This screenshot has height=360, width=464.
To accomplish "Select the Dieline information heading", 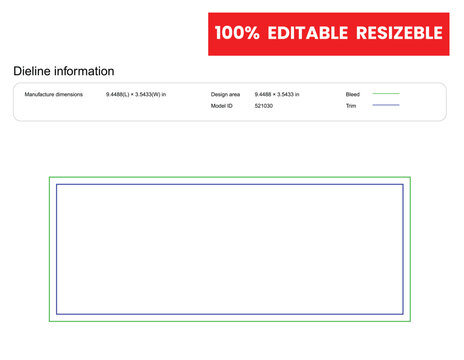I will click(64, 71).
